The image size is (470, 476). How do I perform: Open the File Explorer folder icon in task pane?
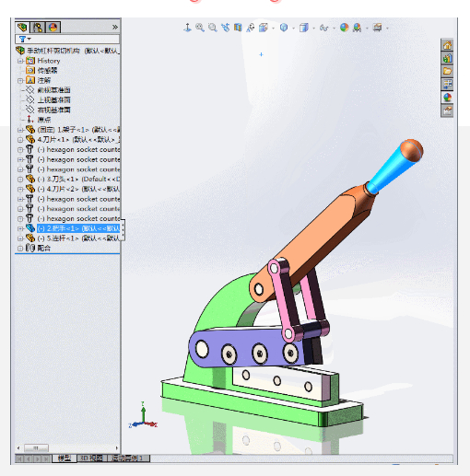447,71
